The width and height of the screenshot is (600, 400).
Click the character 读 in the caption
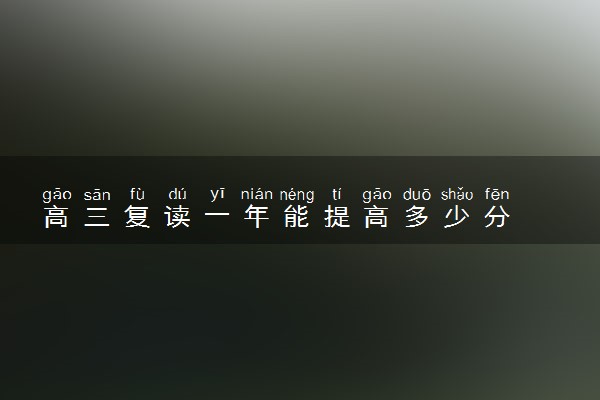click(x=177, y=217)
